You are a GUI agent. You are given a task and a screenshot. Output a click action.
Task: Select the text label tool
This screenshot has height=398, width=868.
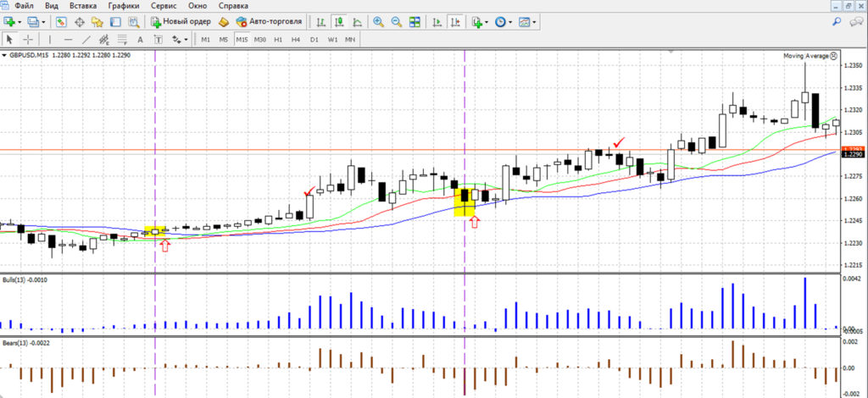tap(159, 39)
